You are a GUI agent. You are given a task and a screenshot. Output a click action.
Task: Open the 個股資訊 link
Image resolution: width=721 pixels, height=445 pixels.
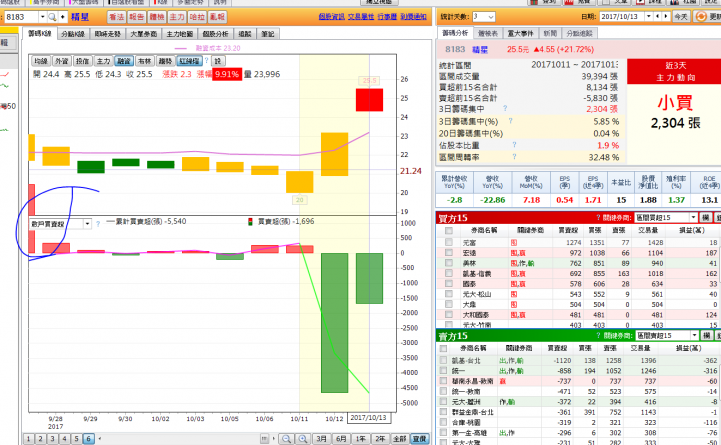point(332,17)
